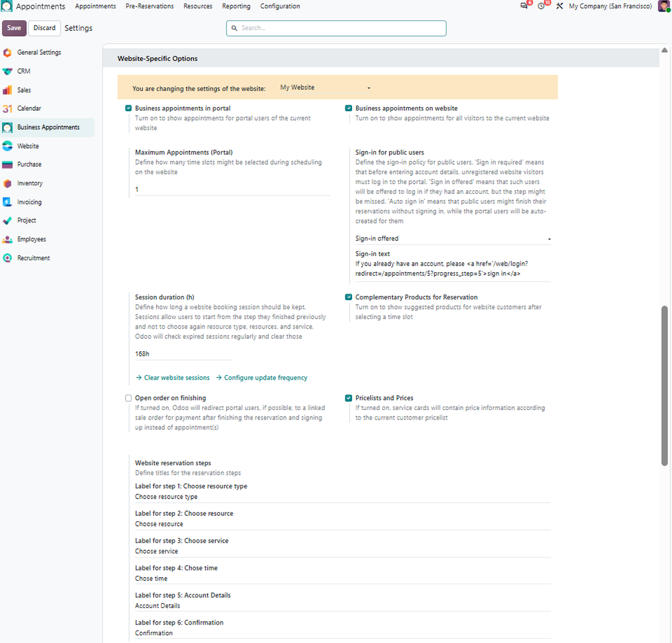Viewport: 672px width, 643px height.
Task: Open the Sign-in offered policy dropdown
Action: click(453, 239)
